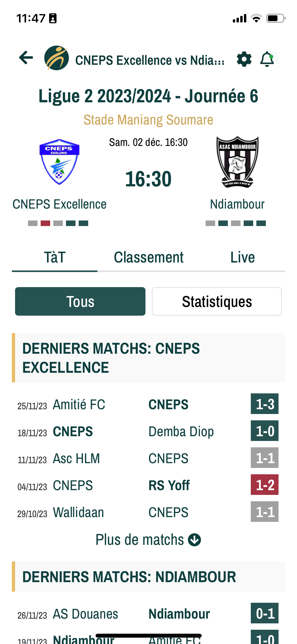Tap the red 1-2 score badge
This screenshot has width=297, height=644.
click(265, 485)
